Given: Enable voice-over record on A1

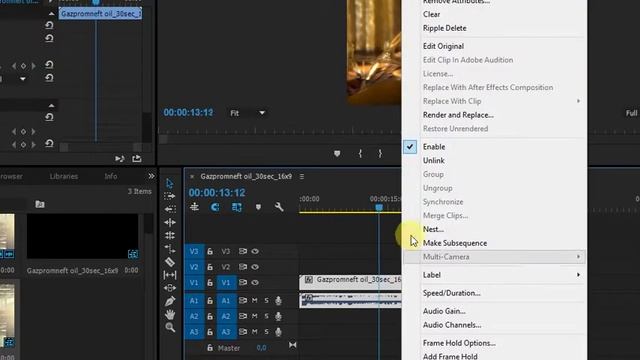Looking at the screenshot, I should click(x=278, y=301).
